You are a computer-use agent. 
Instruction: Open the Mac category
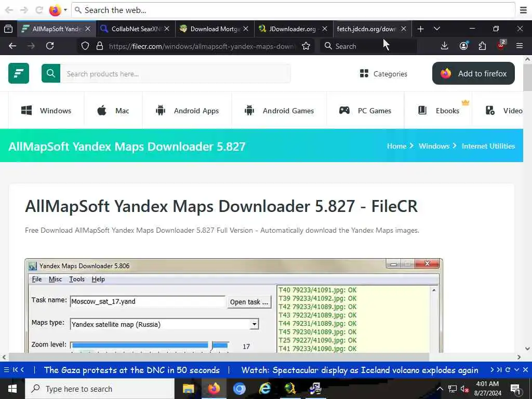113,111
